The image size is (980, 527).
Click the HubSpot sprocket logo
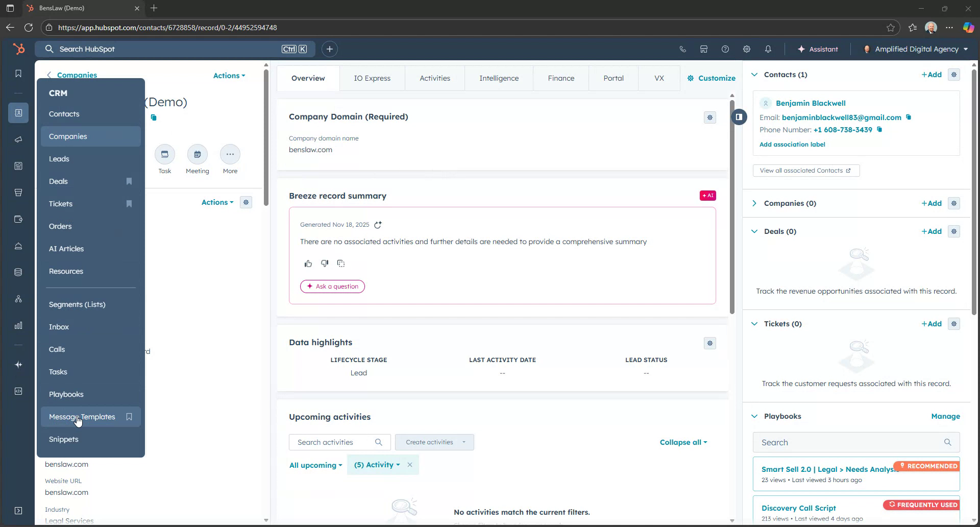(18, 49)
